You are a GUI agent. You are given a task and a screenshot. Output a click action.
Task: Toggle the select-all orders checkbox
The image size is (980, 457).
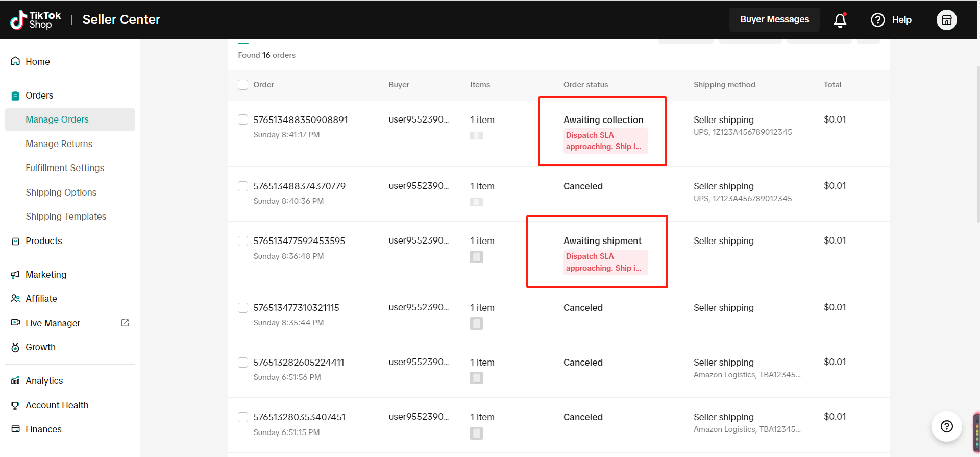243,85
